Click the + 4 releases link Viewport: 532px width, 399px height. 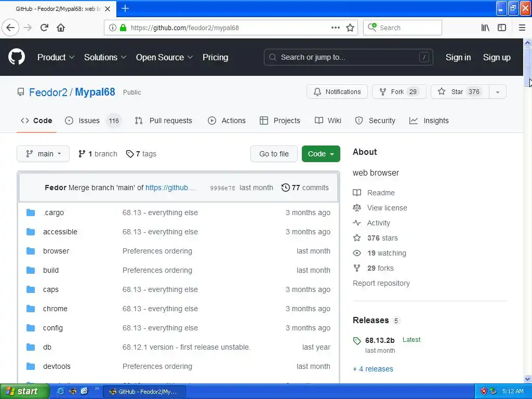tap(373, 369)
